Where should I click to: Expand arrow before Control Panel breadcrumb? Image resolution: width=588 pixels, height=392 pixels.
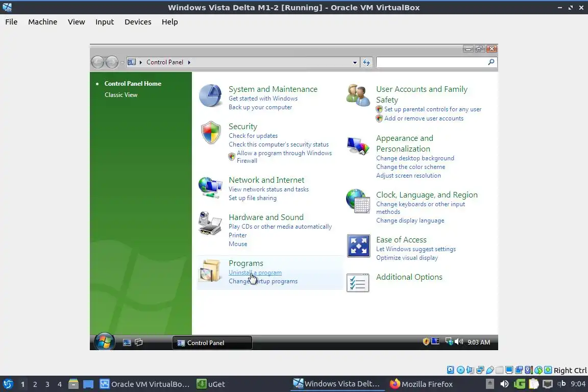(141, 62)
